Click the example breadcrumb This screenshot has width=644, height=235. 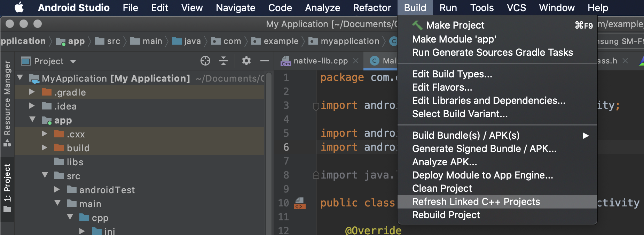click(x=275, y=41)
